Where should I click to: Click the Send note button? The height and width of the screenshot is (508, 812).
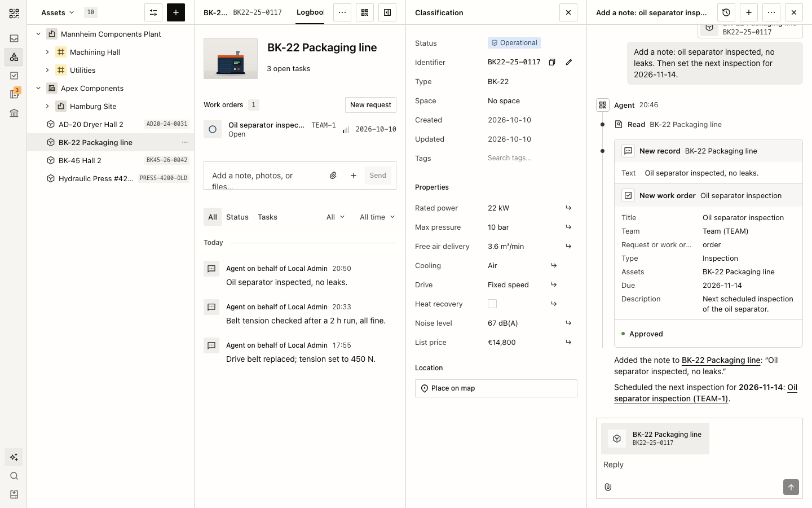point(378,176)
